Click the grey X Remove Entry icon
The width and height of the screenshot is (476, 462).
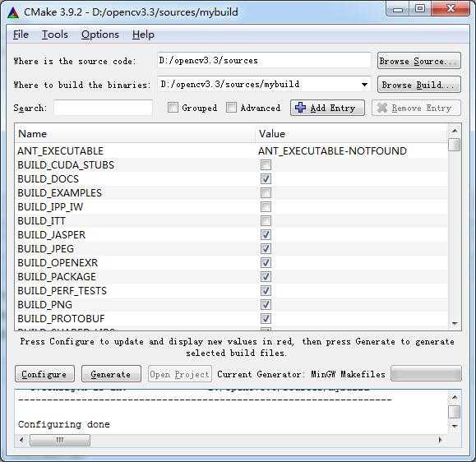pos(382,108)
